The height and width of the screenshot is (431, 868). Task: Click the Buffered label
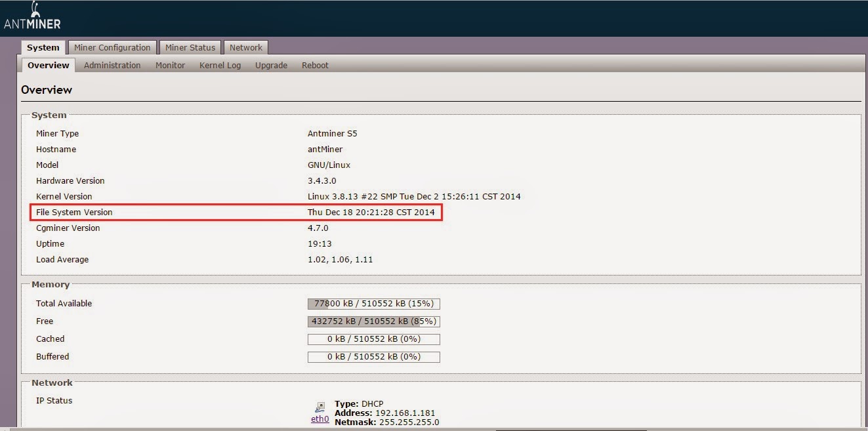pyautogui.click(x=52, y=356)
